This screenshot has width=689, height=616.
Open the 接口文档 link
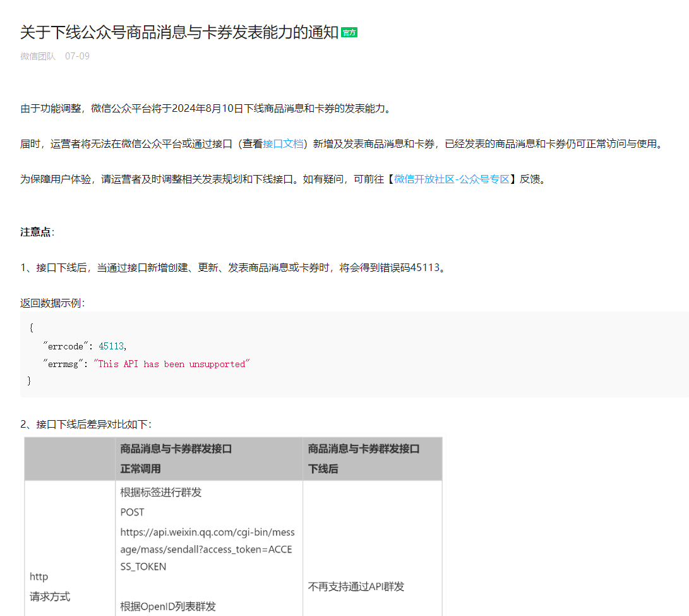click(283, 144)
